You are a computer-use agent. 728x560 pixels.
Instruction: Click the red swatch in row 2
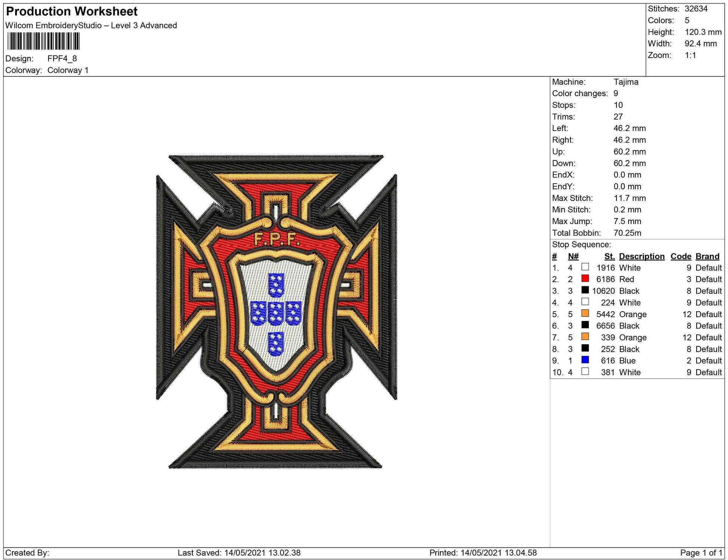tap(585, 278)
